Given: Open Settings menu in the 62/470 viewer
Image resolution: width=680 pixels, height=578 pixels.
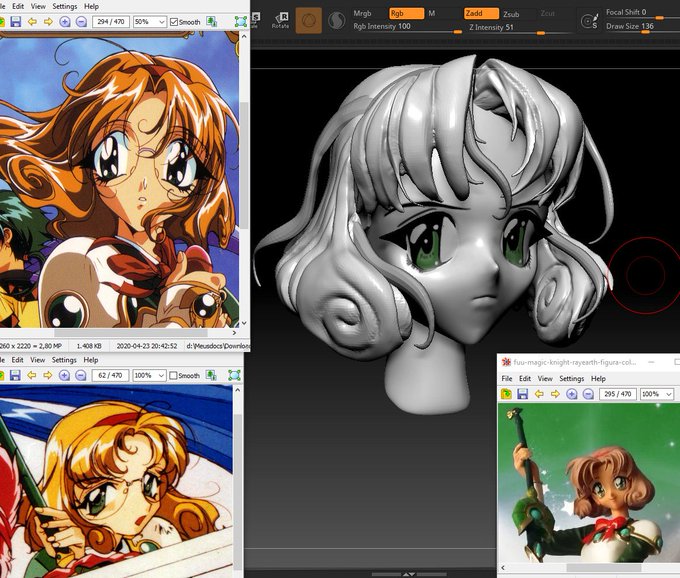Looking at the screenshot, I should [x=64, y=359].
